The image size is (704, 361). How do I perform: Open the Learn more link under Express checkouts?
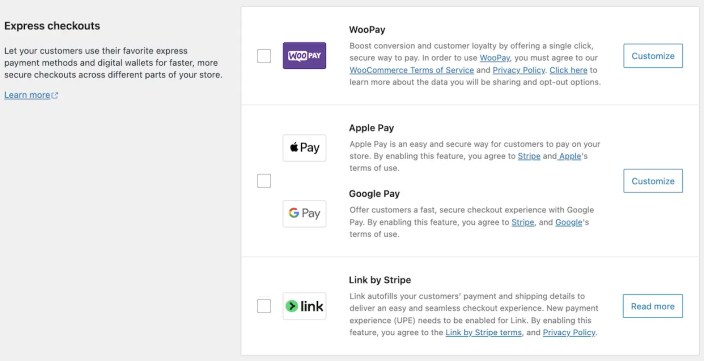[x=27, y=95]
